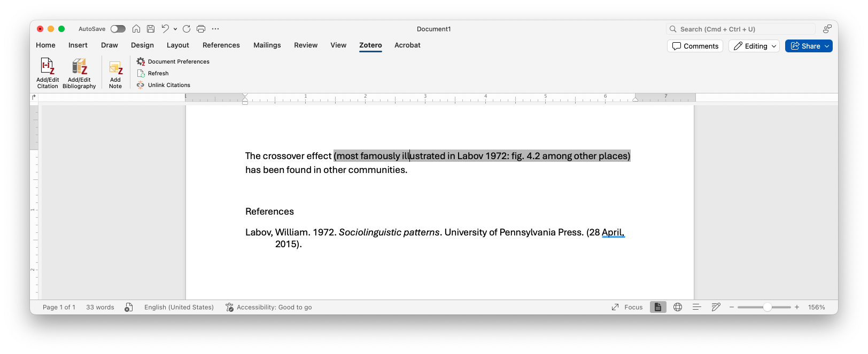Click the Zotero Add Note icon
This screenshot has height=354, width=868.
115,68
